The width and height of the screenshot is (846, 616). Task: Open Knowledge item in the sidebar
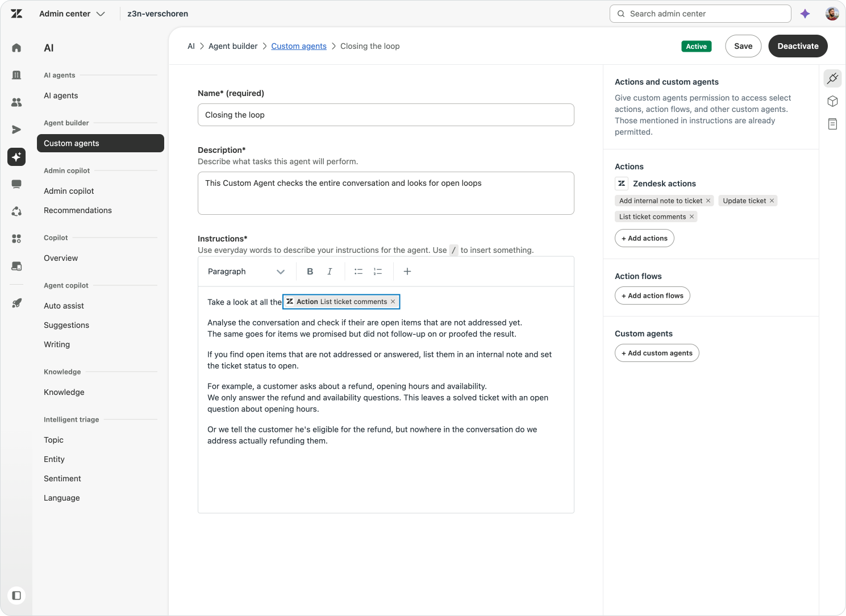coord(64,392)
